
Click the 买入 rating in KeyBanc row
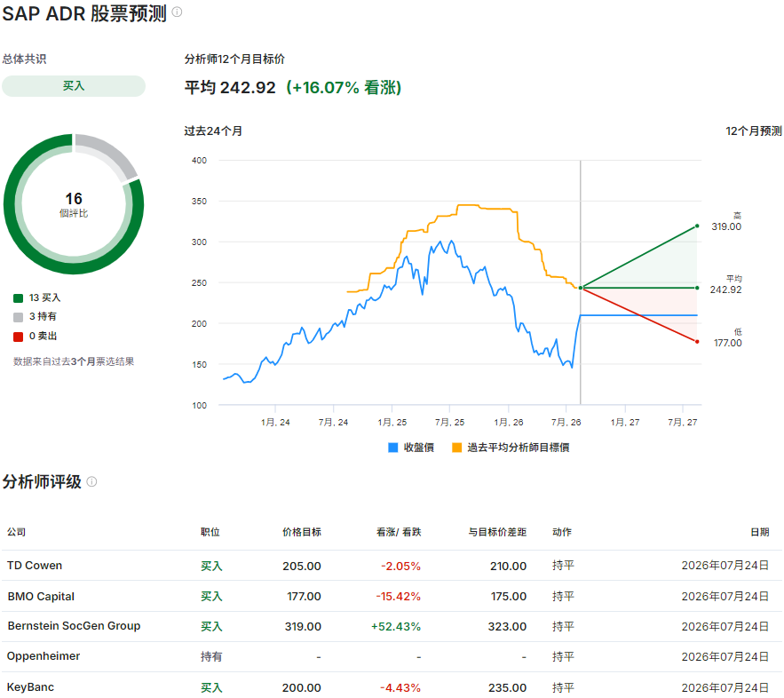211,687
